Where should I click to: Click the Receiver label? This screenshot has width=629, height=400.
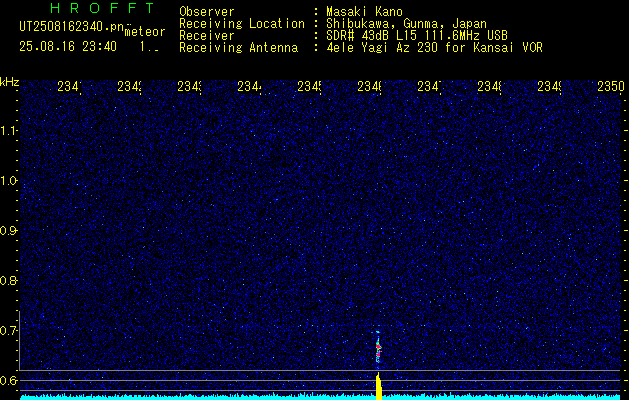point(207,36)
